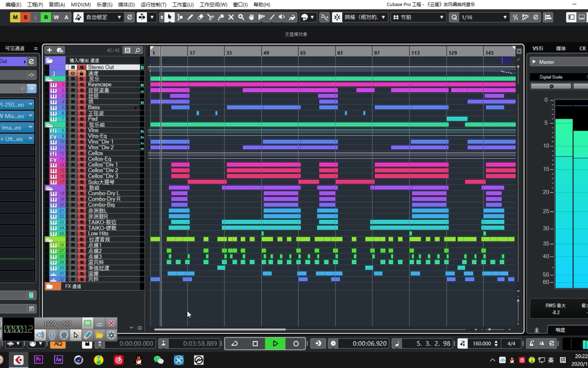Select the Draw pencil tool
This screenshot has height=368, width=588.
[x=190, y=17]
